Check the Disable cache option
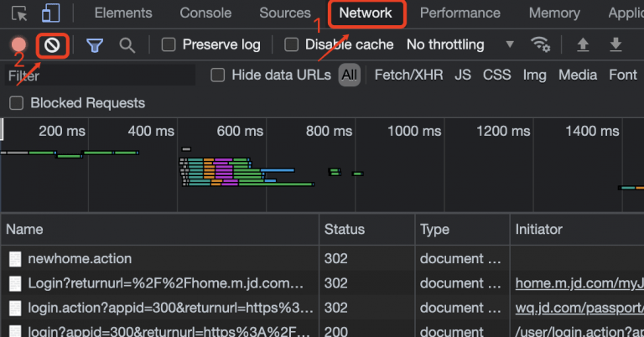 coord(292,44)
